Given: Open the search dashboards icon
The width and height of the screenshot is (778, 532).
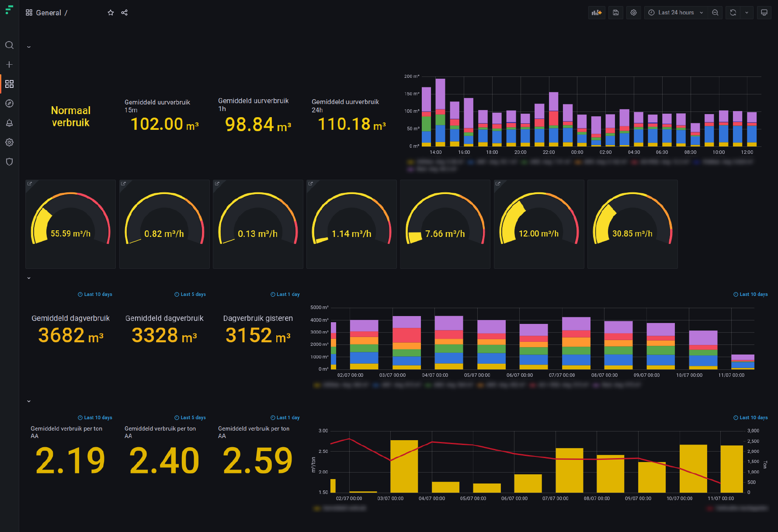Looking at the screenshot, I should tap(9, 45).
